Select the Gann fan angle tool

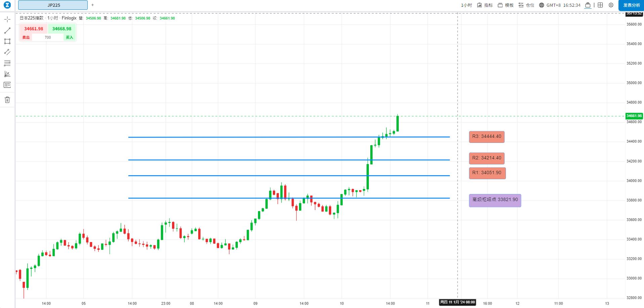coord(7,74)
